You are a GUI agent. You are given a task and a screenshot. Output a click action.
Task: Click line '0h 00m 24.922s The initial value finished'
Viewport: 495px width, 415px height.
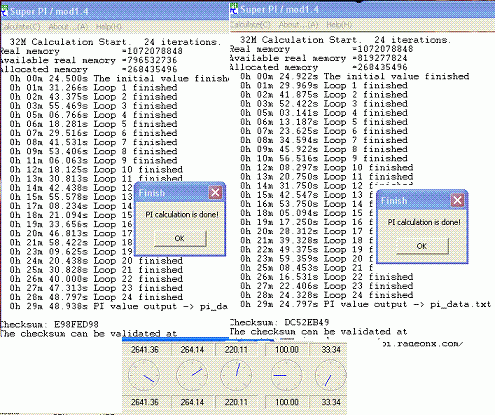(355, 77)
